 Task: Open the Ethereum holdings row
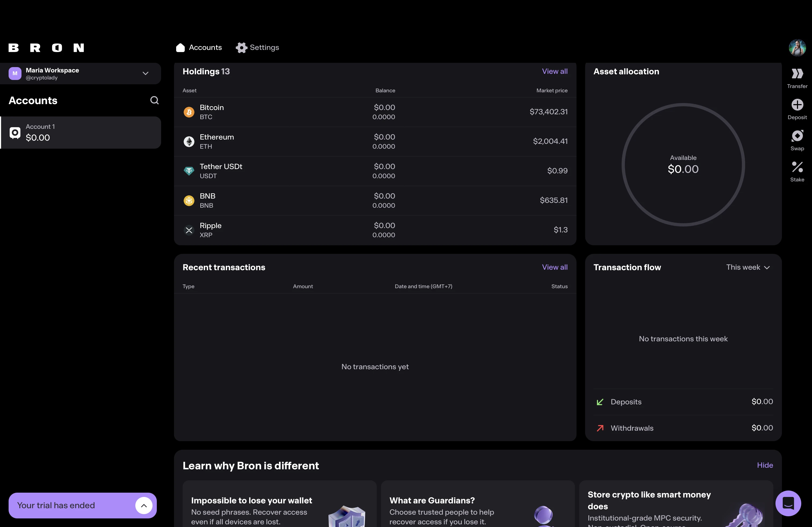click(375, 141)
